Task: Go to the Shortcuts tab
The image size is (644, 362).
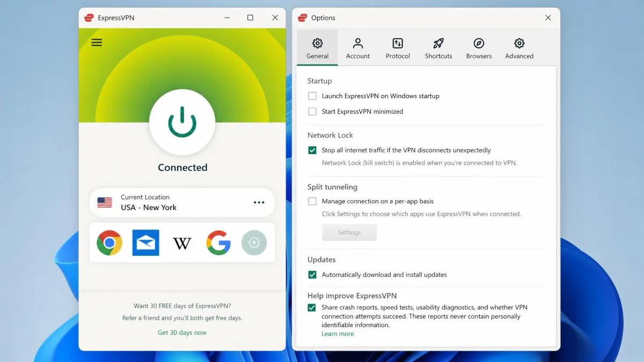Action: click(438, 48)
